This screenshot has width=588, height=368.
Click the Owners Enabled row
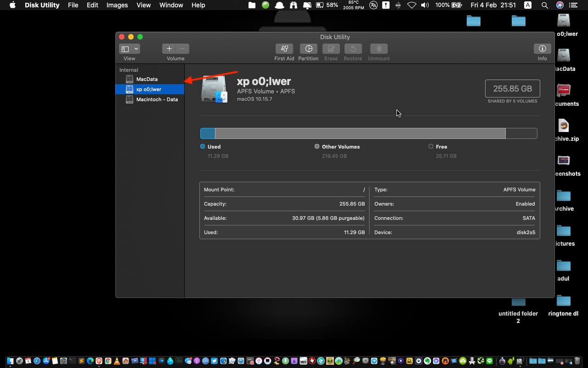[455, 204]
